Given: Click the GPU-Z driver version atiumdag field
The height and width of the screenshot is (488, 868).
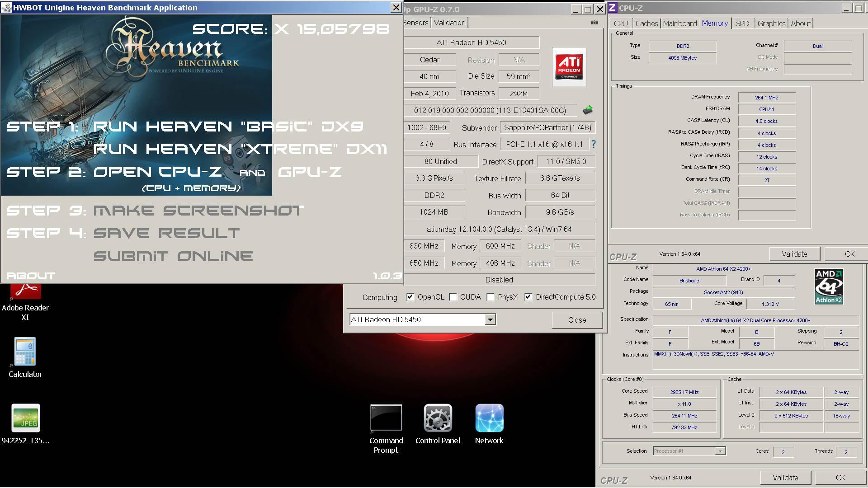Looking at the screenshot, I should tap(499, 229).
